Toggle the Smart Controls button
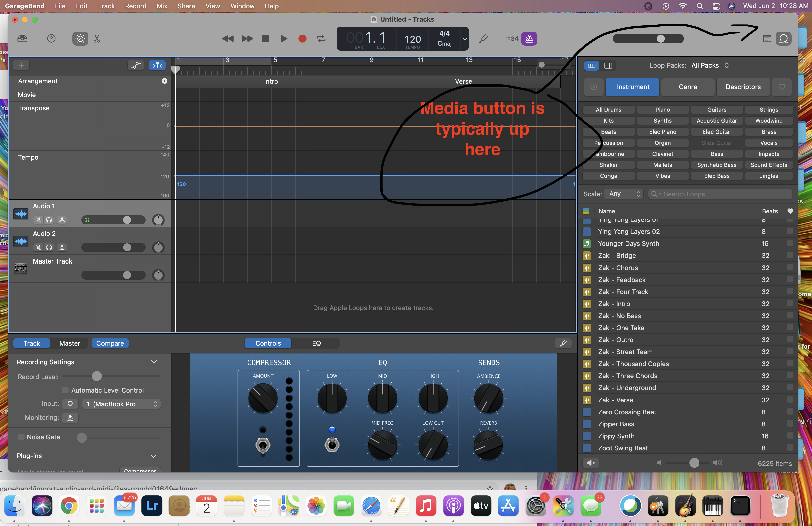Viewport: 812px width, 526px height. (x=80, y=39)
